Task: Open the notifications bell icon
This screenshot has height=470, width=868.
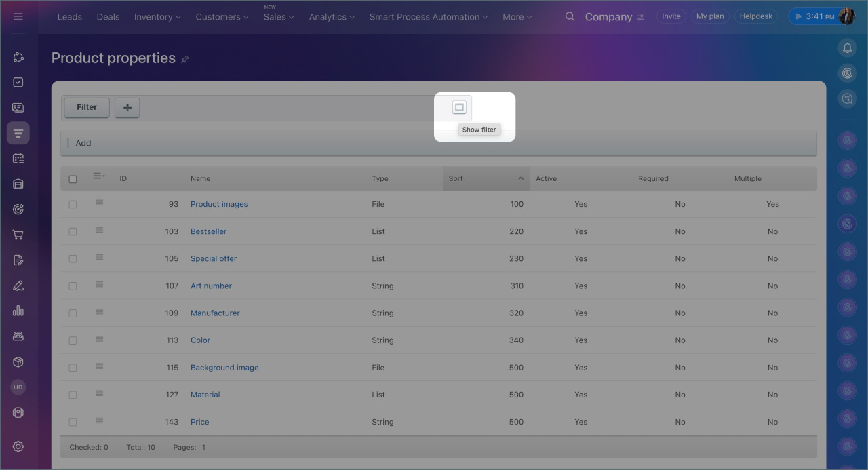Action: point(847,47)
